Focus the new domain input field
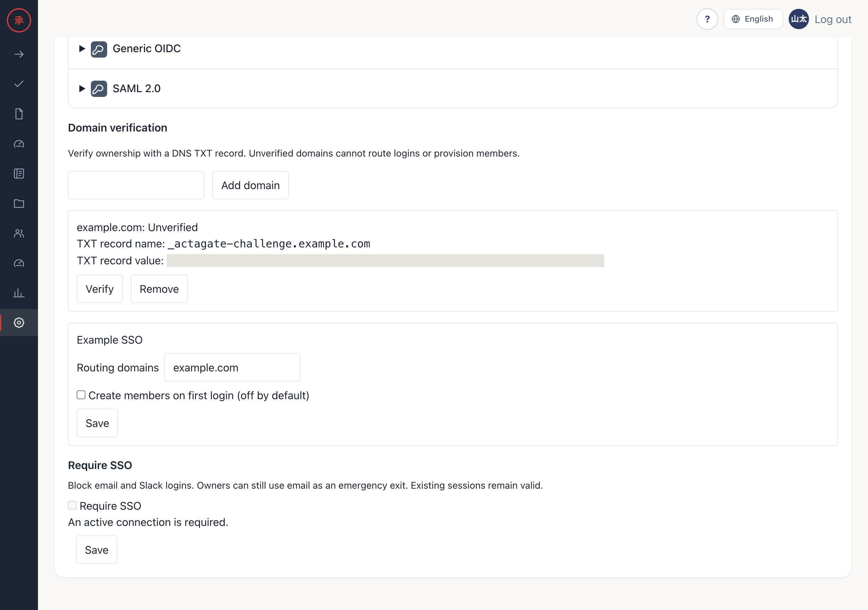Viewport: 868px width, 610px height. click(x=136, y=185)
